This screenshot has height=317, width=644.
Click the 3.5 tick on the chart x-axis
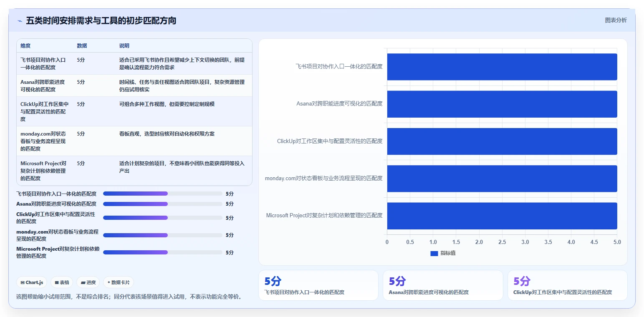548,242
